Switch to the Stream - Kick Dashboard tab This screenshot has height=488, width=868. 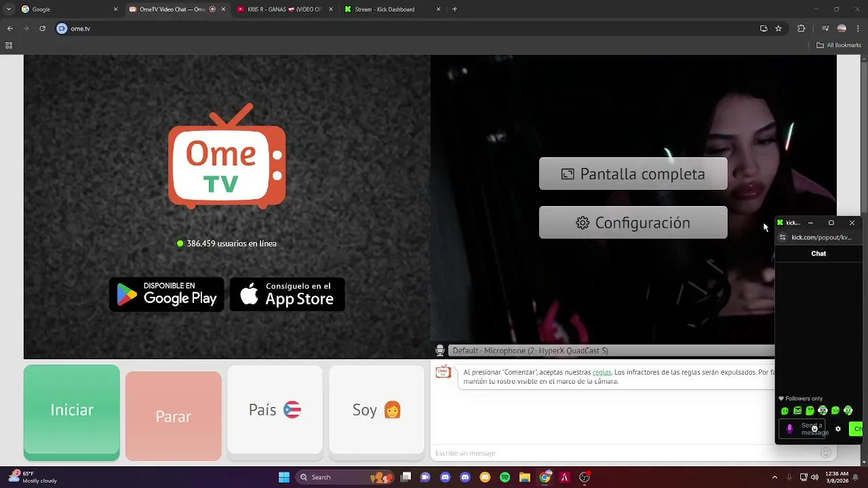click(x=393, y=9)
